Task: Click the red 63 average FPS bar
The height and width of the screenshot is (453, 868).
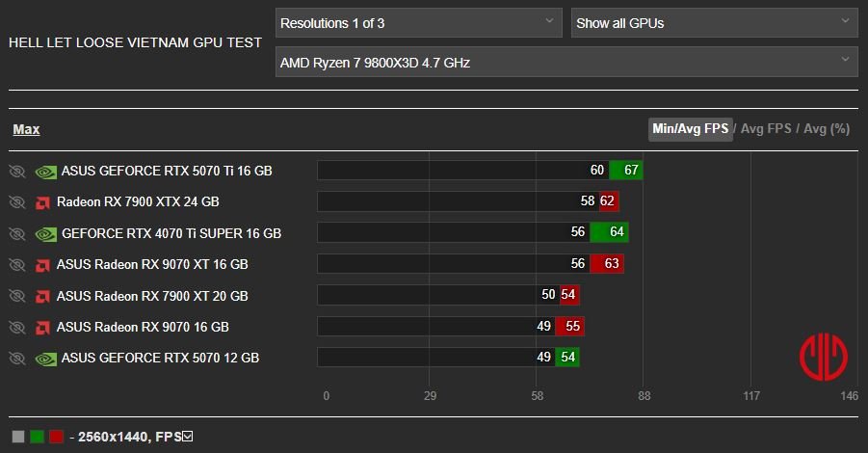Action: point(607,263)
